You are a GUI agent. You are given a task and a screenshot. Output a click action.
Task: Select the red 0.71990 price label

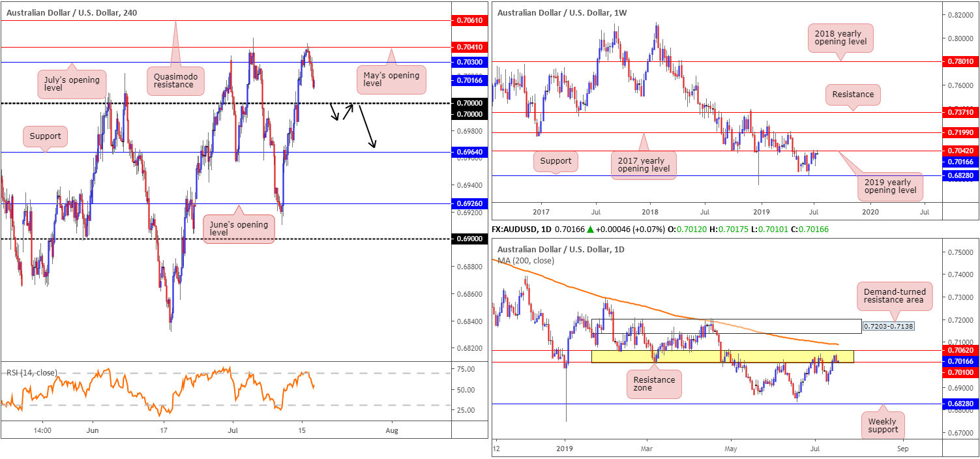click(961, 132)
